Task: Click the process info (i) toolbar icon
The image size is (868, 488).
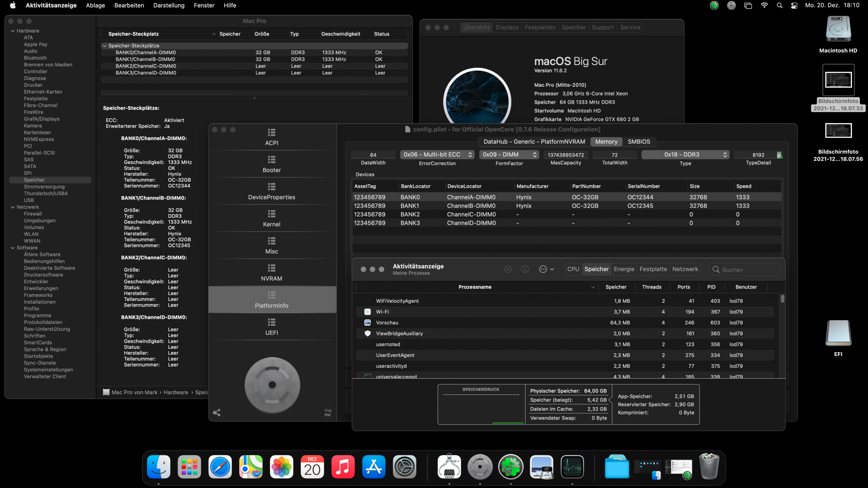Action: coord(525,269)
